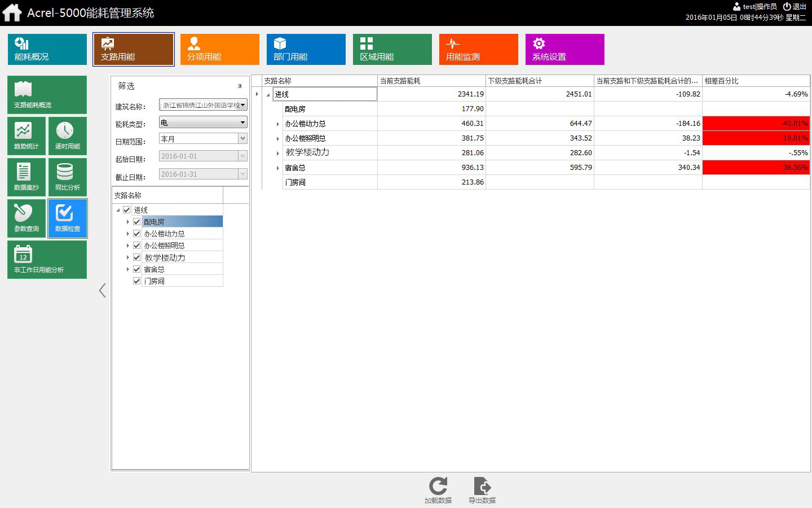Viewport: 812px width, 508px height.
Task: Collapse the side panel with left arrow
Action: [x=102, y=290]
